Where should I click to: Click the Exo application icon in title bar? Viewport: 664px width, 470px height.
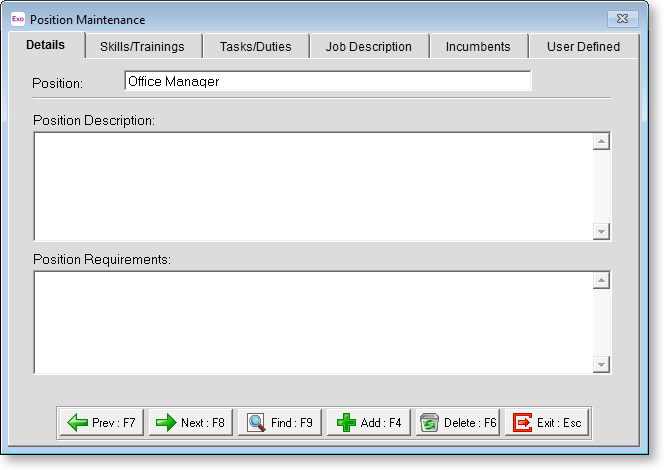[x=17, y=19]
